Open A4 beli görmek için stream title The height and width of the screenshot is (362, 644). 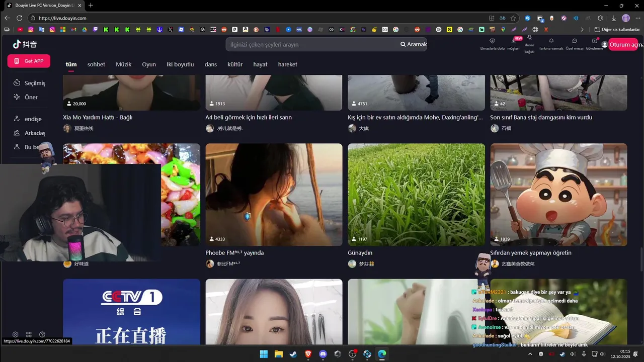pyautogui.click(x=249, y=117)
